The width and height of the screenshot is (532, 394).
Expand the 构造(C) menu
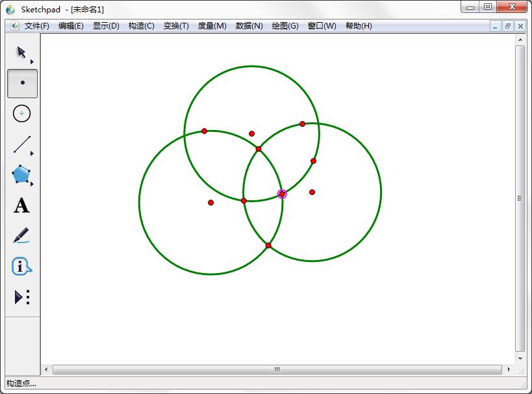141,26
